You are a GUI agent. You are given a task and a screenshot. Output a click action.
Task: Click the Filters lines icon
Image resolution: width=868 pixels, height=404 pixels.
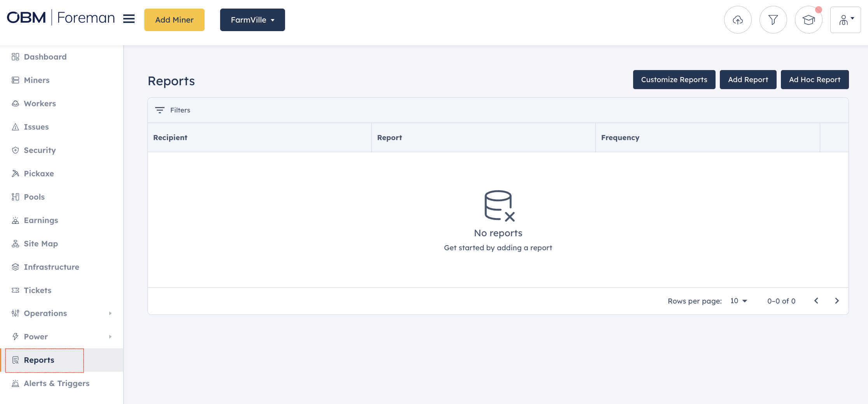[x=160, y=110]
